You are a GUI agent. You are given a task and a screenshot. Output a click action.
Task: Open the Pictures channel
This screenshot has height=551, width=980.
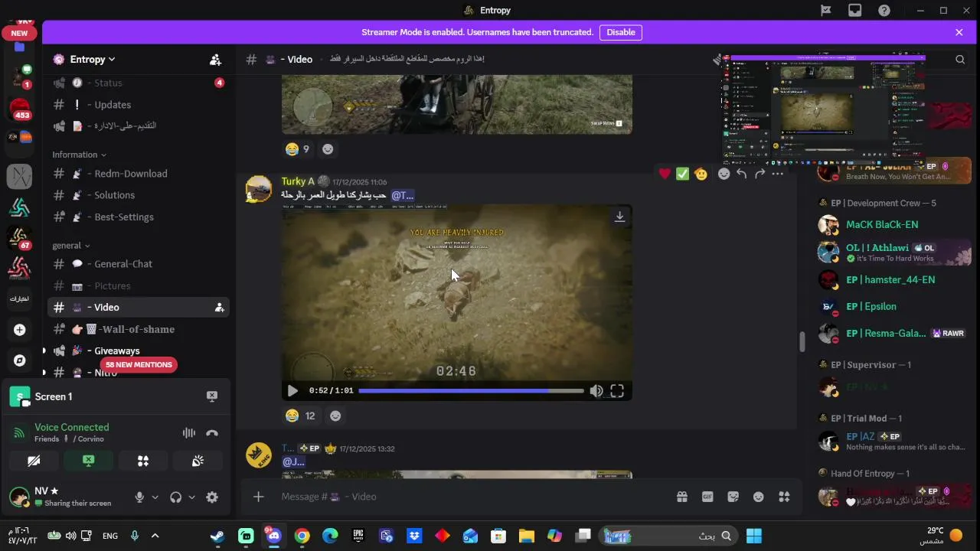(138, 286)
